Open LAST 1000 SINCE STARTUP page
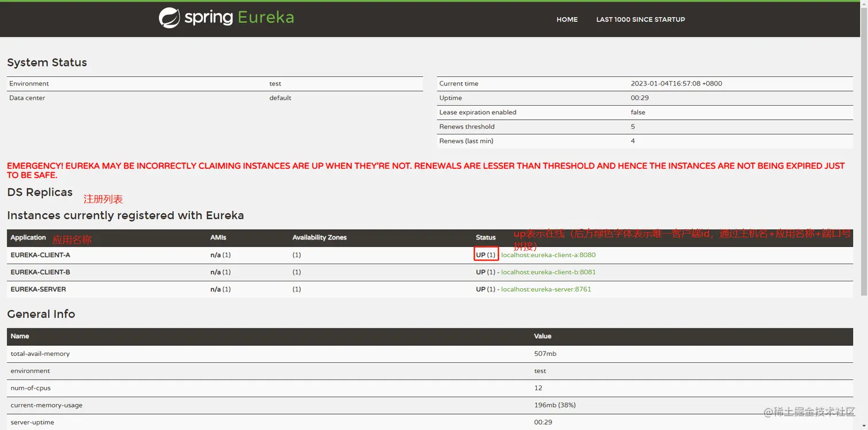This screenshot has width=868, height=430. tap(640, 20)
